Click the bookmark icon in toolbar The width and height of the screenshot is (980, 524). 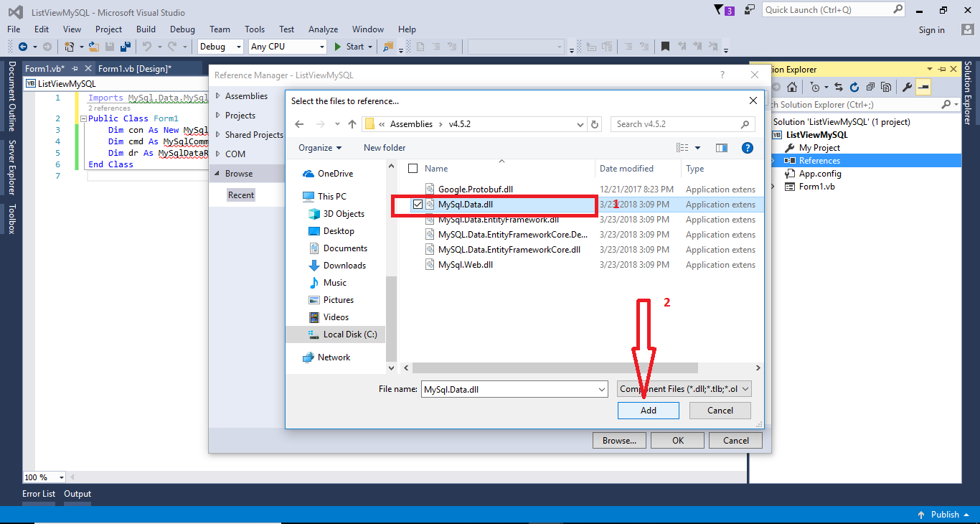click(x=665, y=47)
